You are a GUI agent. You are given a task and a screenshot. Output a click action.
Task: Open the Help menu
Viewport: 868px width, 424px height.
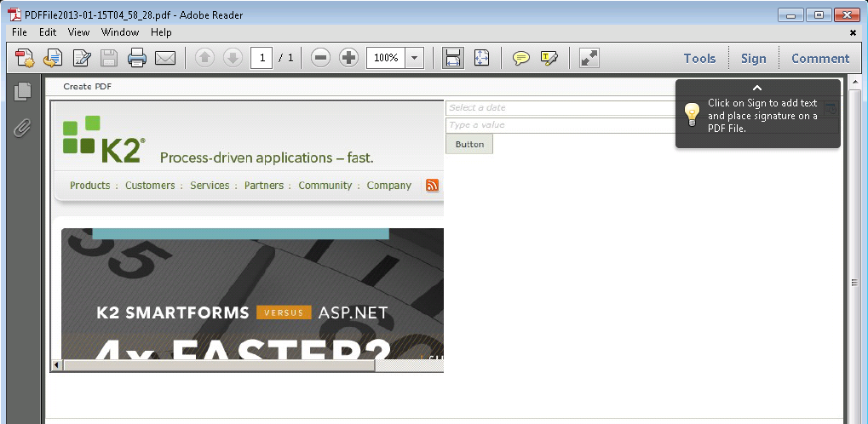[x=161, y=32]
